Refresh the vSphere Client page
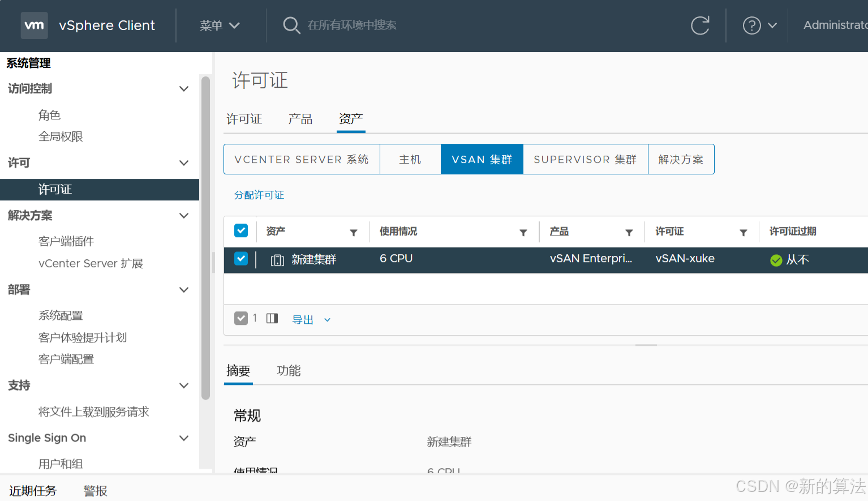This screenshot has width=868, height=501. pyautogui.click(x=700, y=25)
